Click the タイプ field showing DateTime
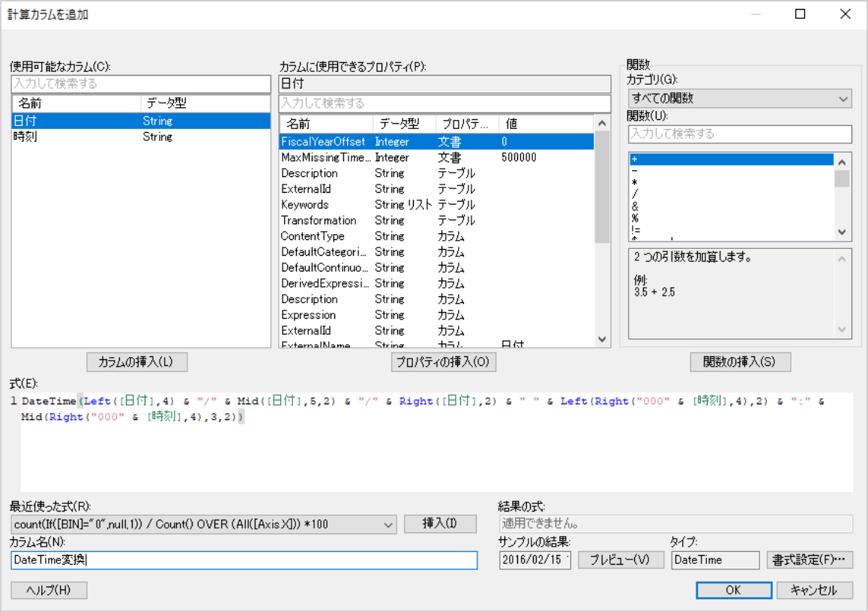The width and height of the screenshot is (868, 612). point(715,560)
